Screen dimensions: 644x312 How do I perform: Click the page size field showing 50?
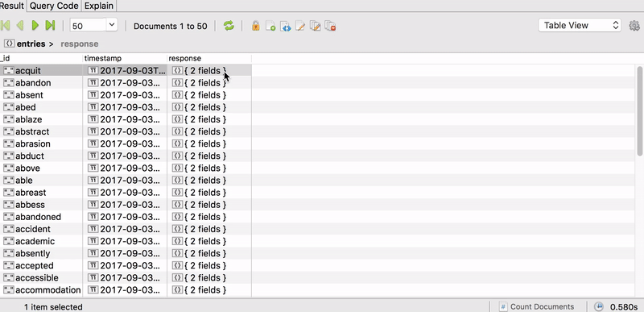tap(89, 26)
